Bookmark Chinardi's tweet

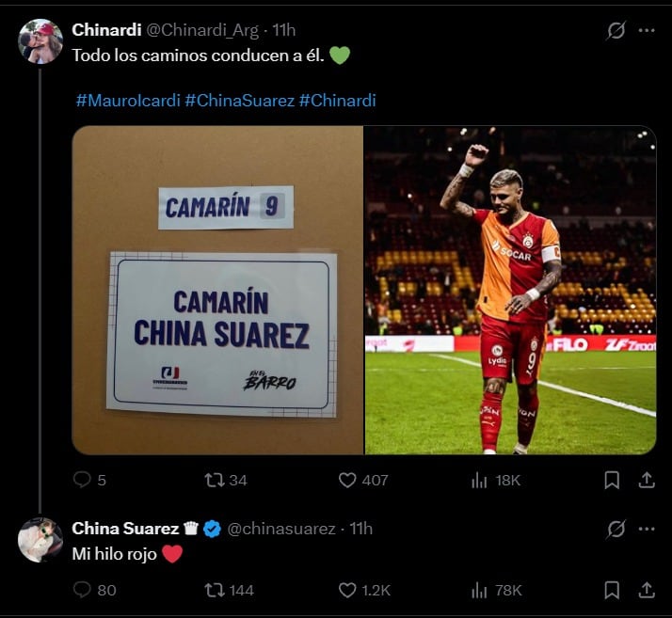612,480
